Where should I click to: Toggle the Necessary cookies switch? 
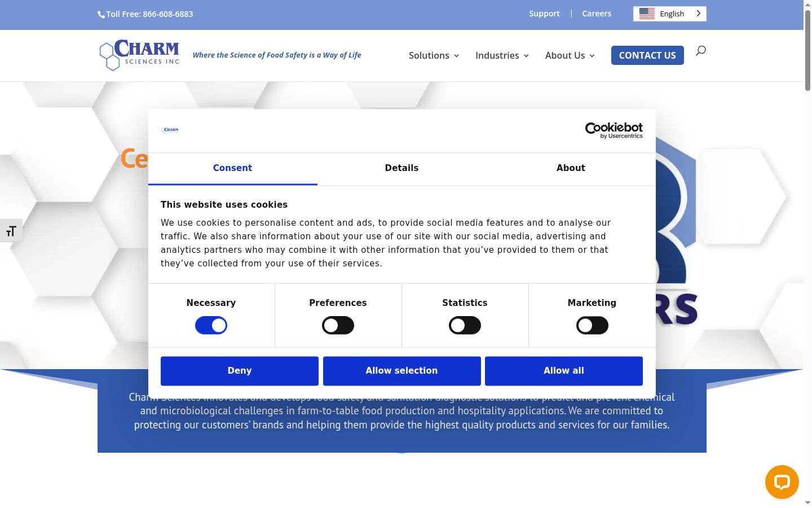pos(211,325)
